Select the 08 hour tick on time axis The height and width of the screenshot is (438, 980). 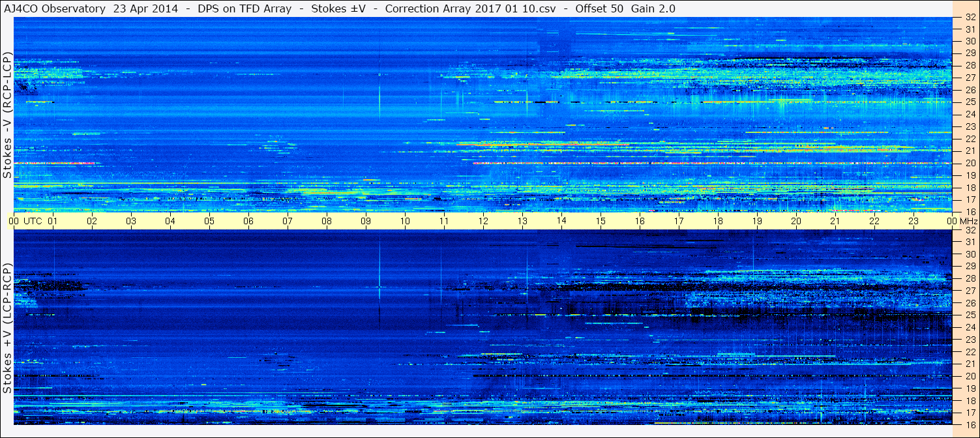pos(327,221)
